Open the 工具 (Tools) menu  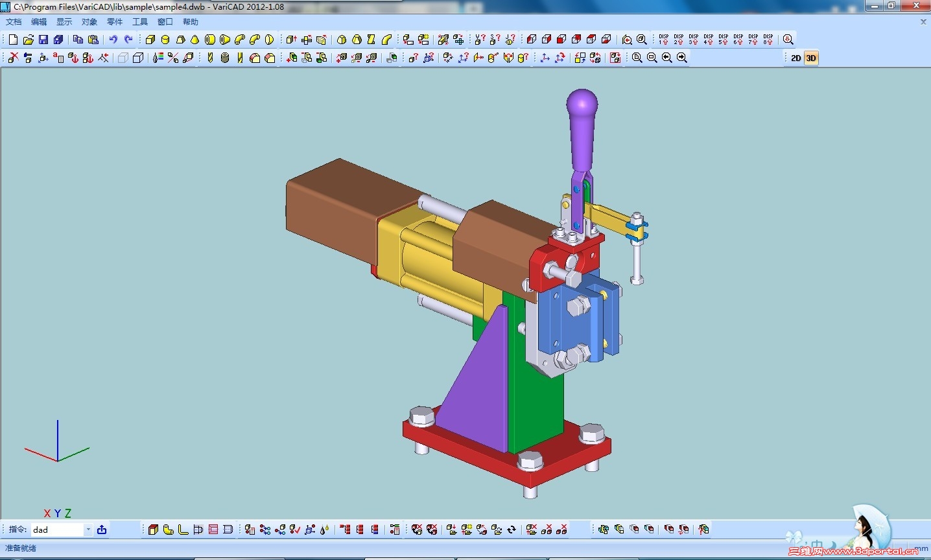coord(140,22)
